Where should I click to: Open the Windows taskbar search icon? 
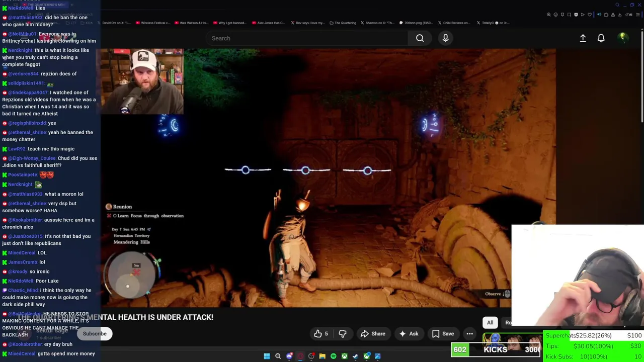(x=278, y=356)
